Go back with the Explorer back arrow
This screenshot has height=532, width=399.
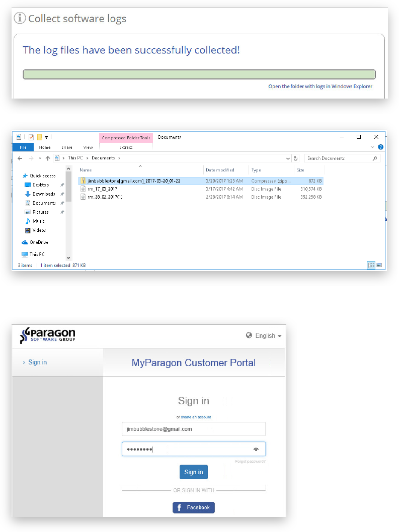click(x=20, y=158)
